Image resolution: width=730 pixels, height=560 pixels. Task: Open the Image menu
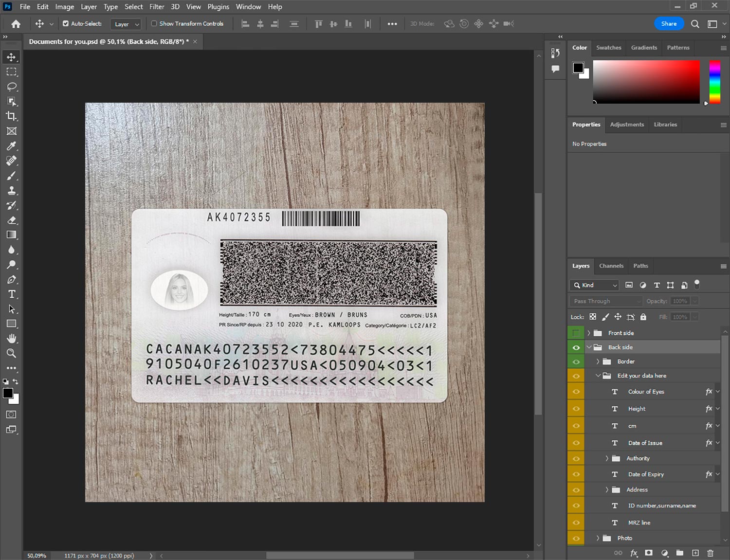(x=64, y=7)
